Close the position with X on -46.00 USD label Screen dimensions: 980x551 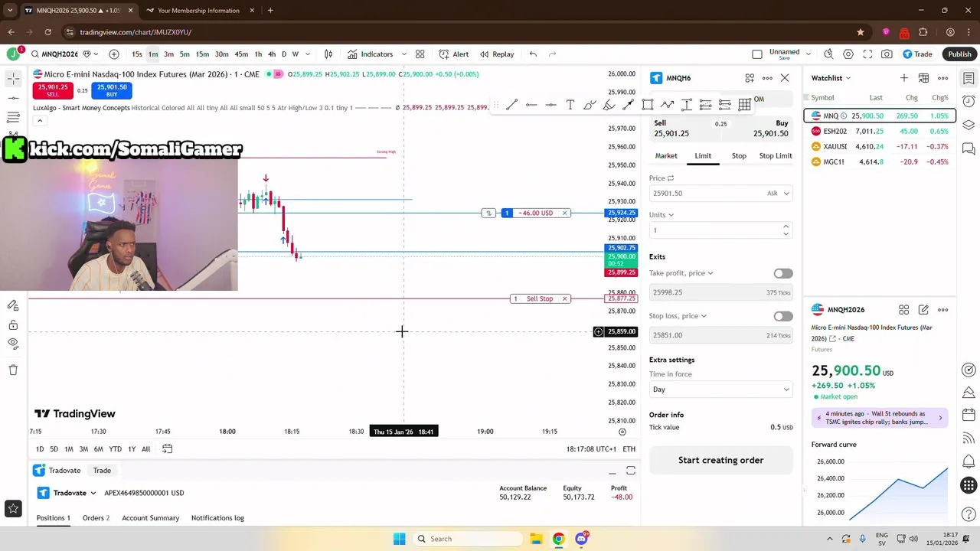pyautogui.click(x=564, y=213)
